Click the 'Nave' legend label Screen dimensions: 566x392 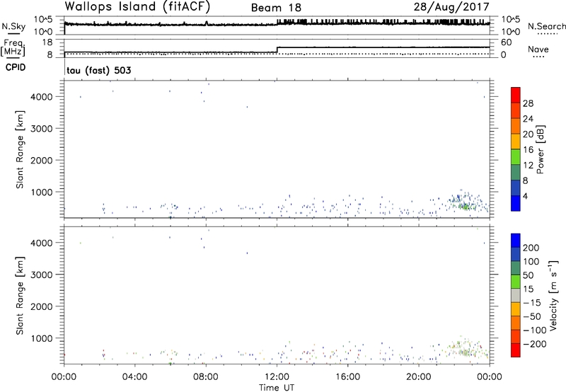pos(538,49)
